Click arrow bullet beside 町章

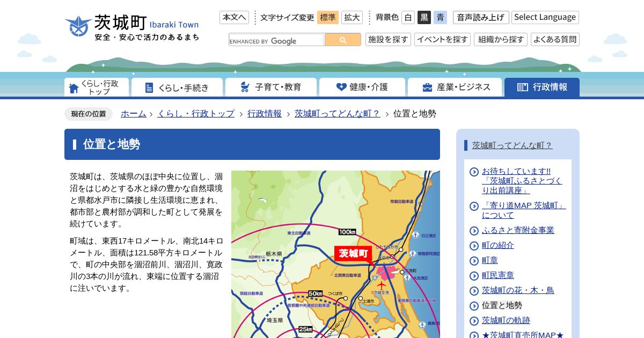tap(474, 261)
